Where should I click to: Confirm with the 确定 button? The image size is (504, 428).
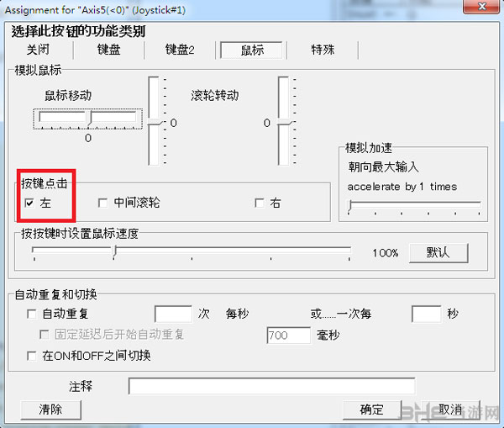click(x=371, y=410)
